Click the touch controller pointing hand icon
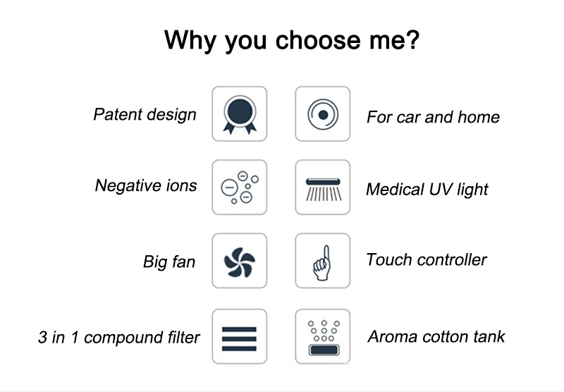 (x=323, y=261)
